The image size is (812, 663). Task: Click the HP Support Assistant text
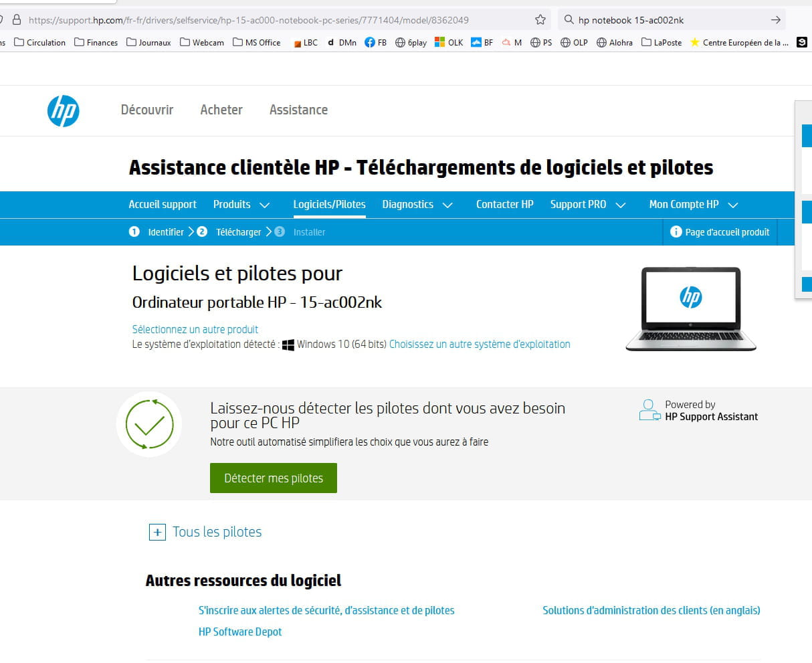712,417
